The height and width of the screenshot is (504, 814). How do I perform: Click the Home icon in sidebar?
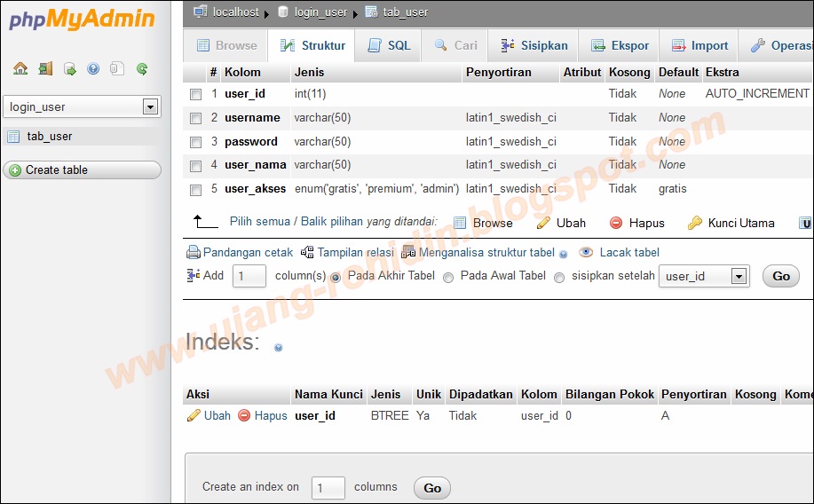20,68
